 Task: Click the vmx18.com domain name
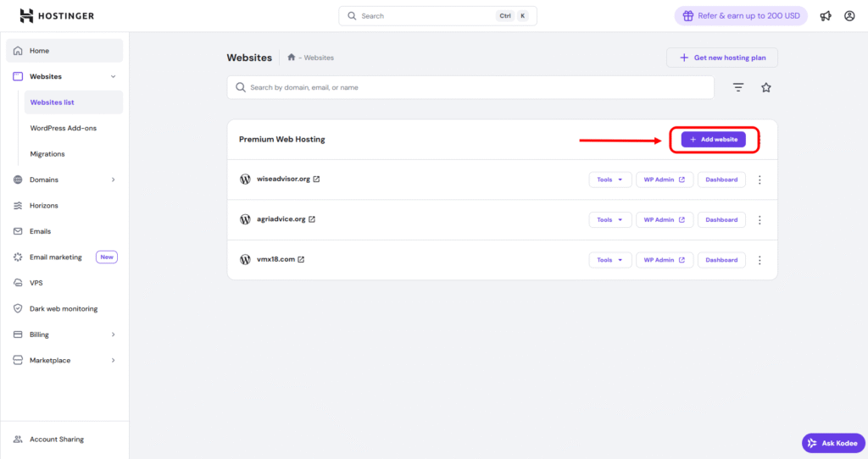tap(275, 259)
